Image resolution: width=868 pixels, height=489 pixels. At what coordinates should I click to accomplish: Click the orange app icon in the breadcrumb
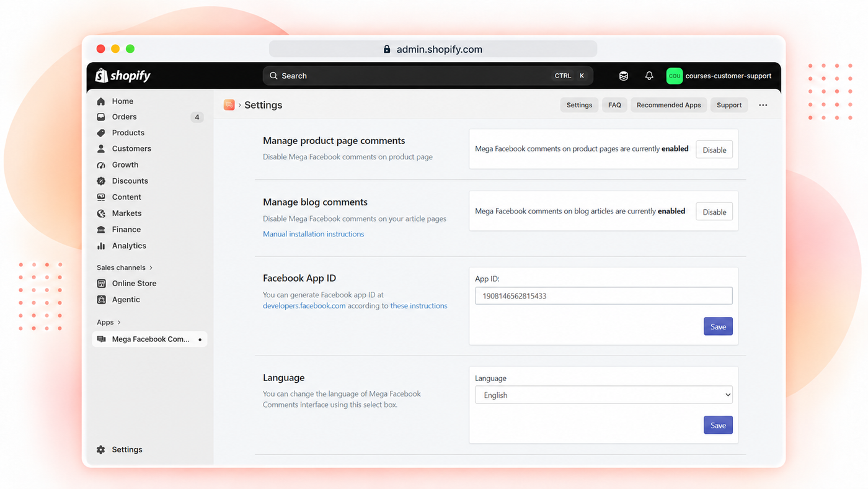point(229,105)
